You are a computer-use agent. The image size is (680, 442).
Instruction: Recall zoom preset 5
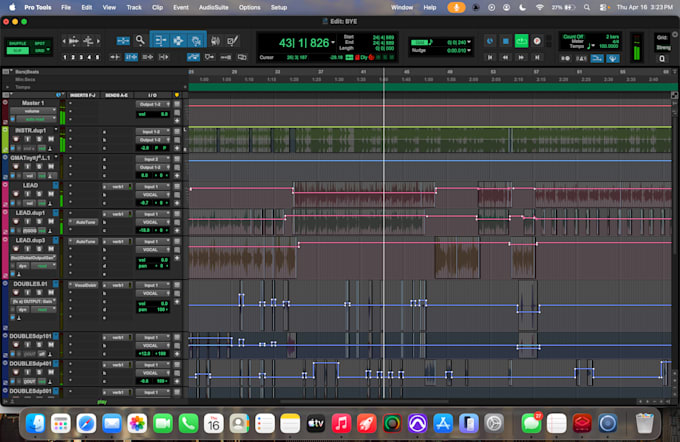(x=97, y=57)
